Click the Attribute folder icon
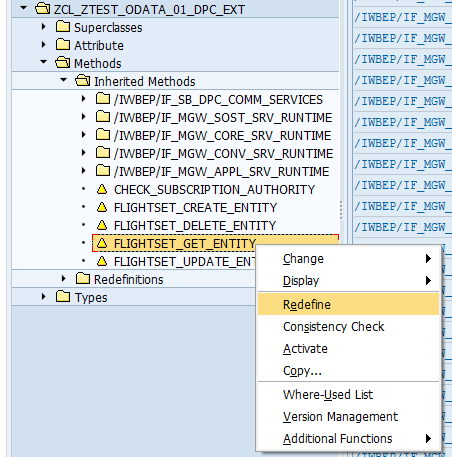452x457 pixels. [x=63, y=44]
